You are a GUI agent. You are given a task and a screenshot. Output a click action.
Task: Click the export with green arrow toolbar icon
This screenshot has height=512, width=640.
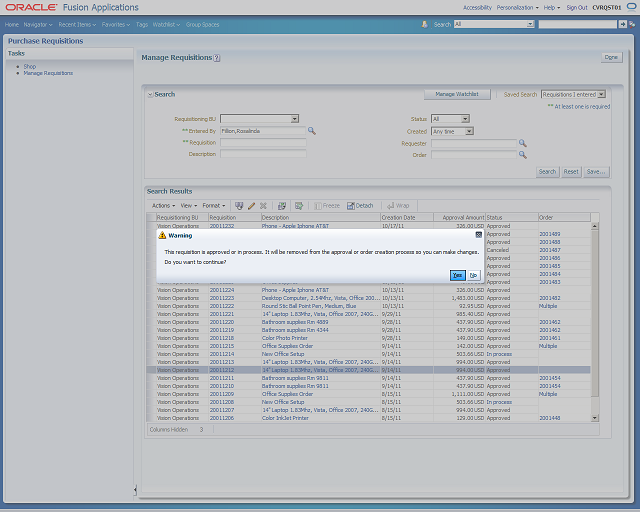299,206
